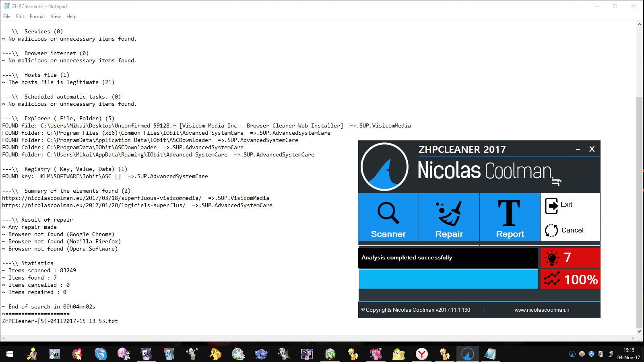Open the File menu in Notepad

[7, 16]
